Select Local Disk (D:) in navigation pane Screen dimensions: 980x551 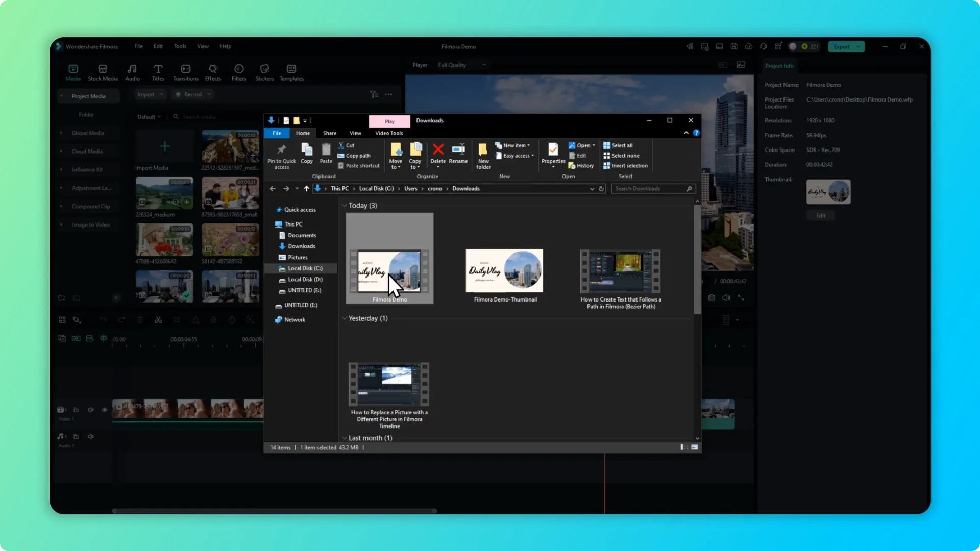click(305, 280)
